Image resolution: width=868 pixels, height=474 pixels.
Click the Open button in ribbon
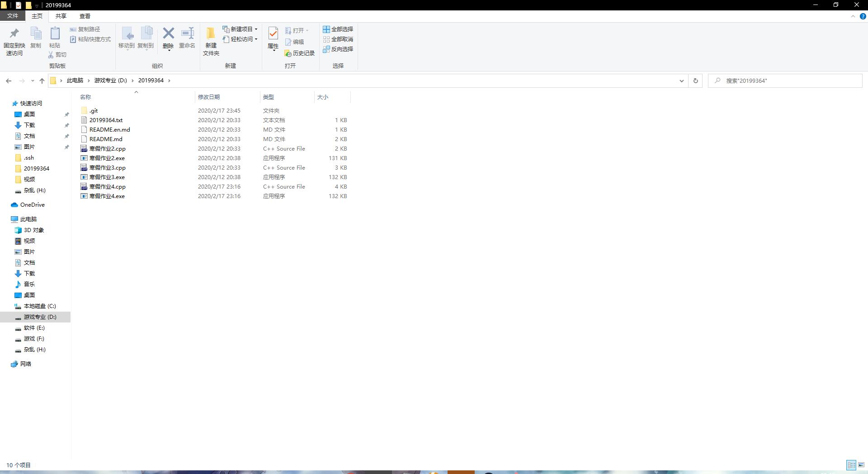(297, 31)
